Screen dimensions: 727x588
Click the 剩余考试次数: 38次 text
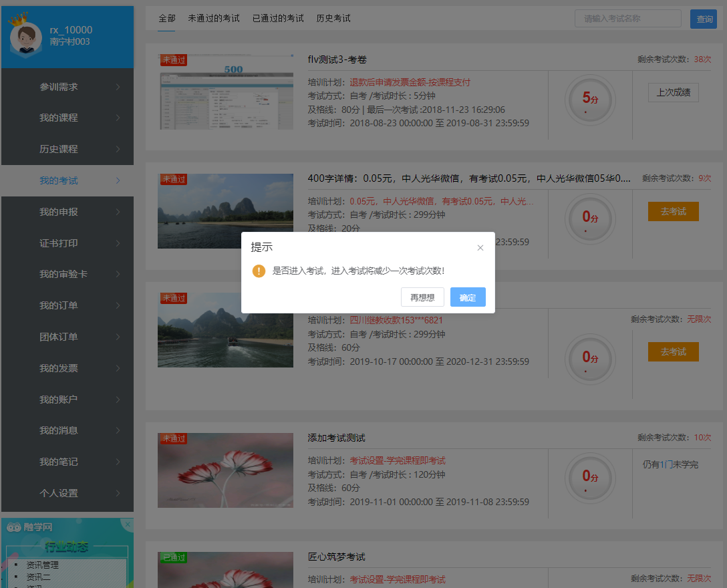click(674, 59)
